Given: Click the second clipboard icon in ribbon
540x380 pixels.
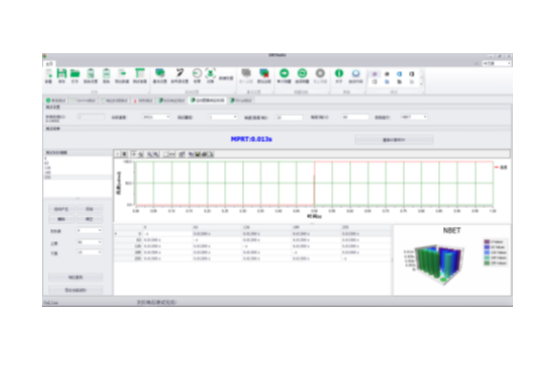Looking at the screenshot, I should point(106,73).
